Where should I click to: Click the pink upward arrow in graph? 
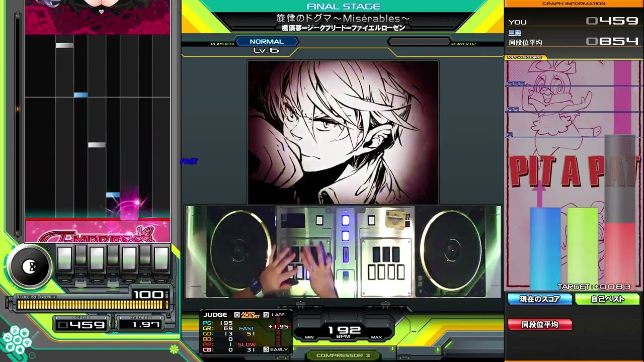point(539,193)
